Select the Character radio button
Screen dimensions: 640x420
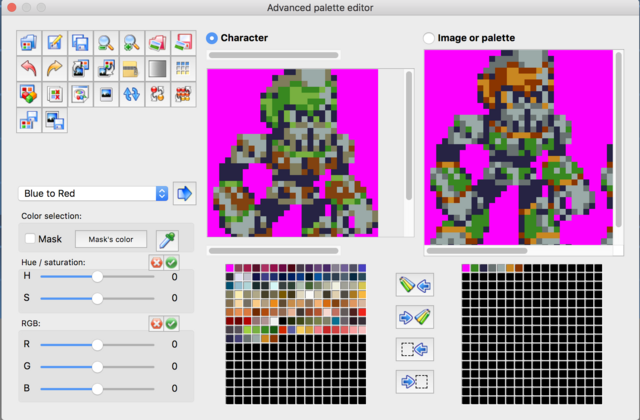(212, 38)
